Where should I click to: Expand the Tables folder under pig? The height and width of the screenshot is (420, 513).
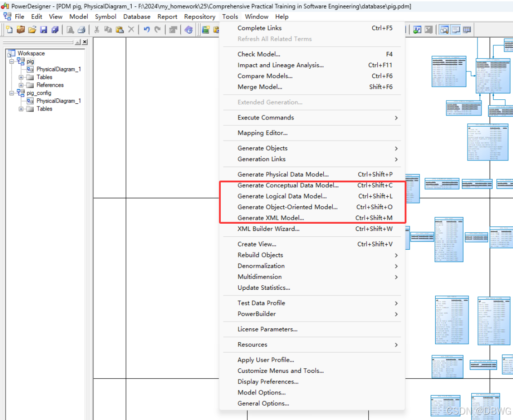click(21, 77)
